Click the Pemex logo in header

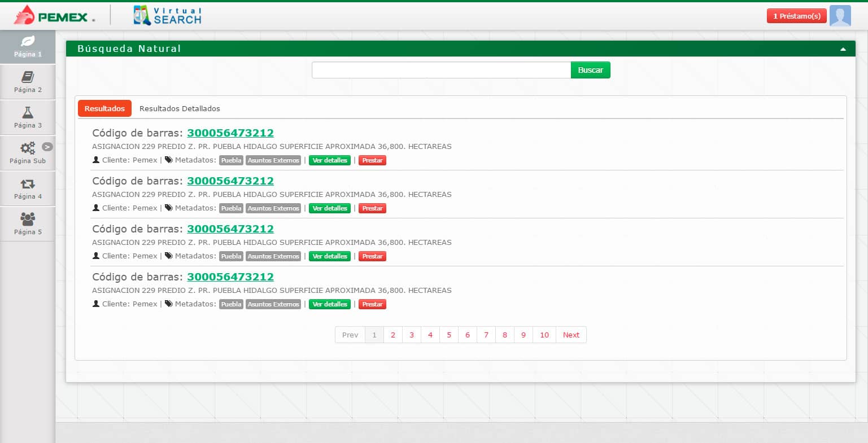tap(54, 16)
